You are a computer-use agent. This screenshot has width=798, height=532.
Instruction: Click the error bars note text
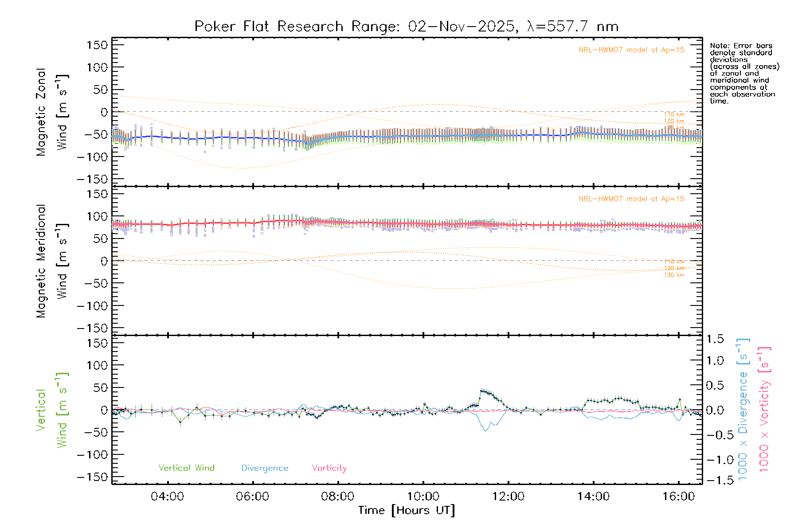point(744,73)
